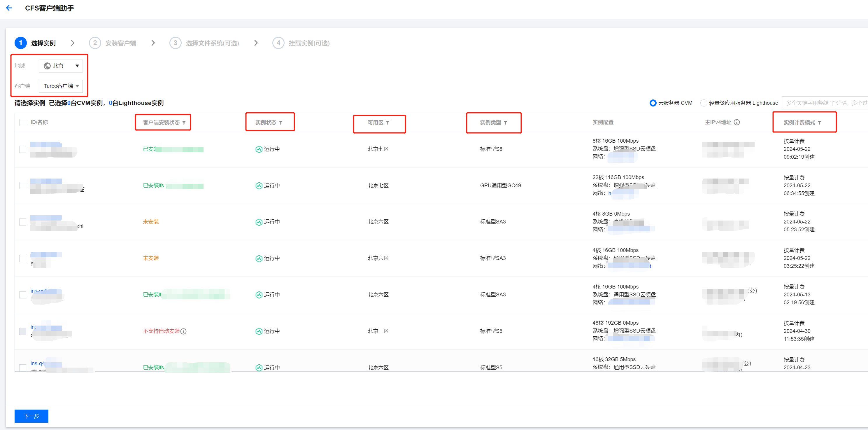Open the Turbo客户端 client dropdown

61,86
